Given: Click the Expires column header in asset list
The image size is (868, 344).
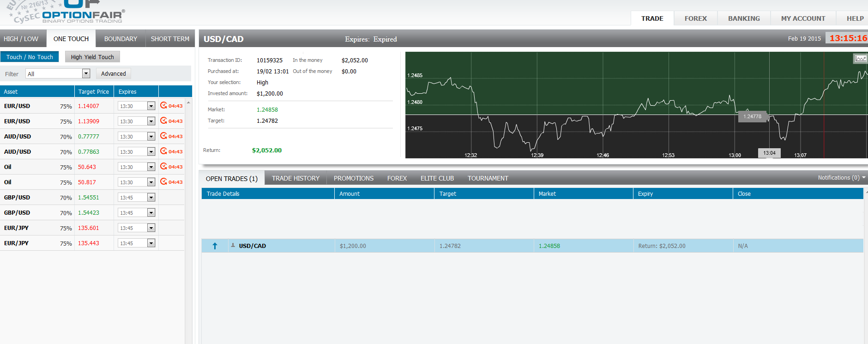Looking at the screenshot, I should tap(136, 91).
